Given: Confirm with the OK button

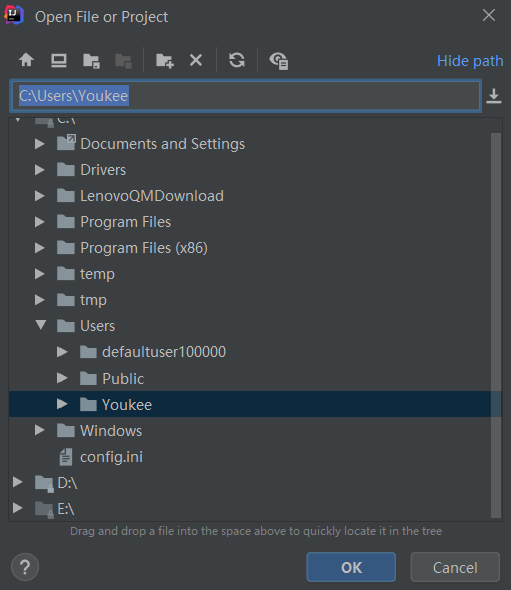Looking at the screenshot, I should click(x=351, y=567).
